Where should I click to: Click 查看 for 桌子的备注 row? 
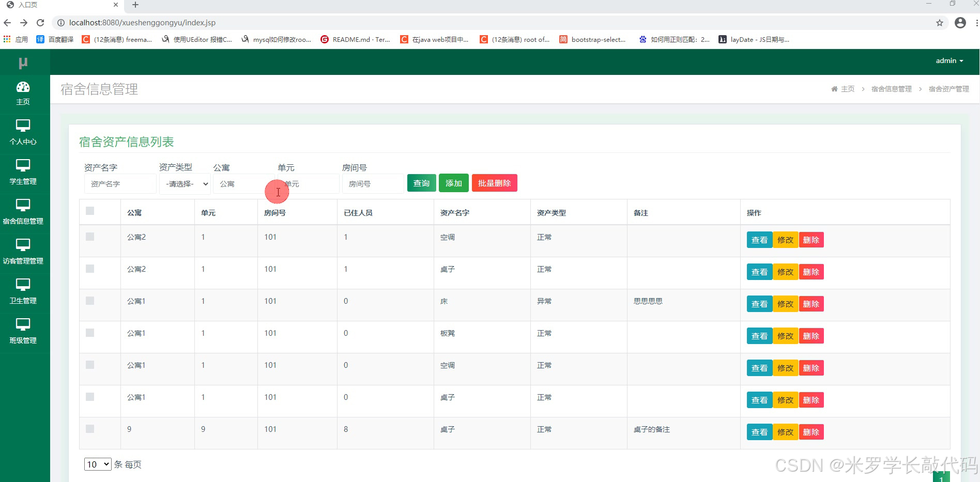(759, 432)
